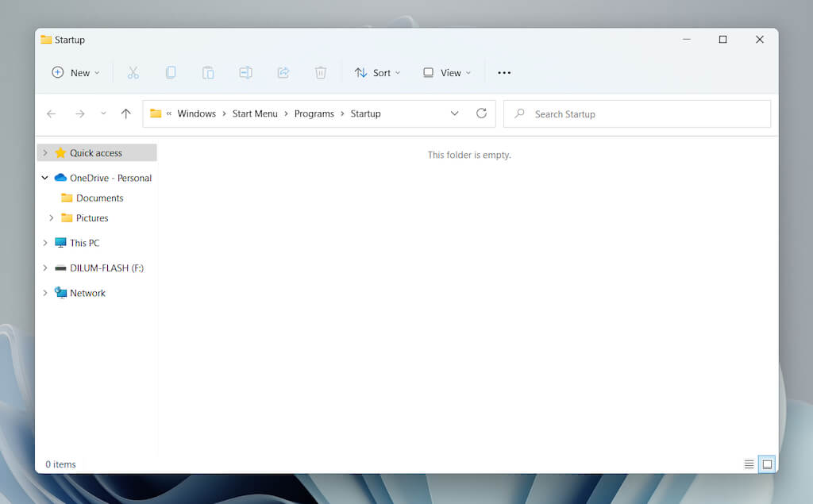Select This PC in sidebar

(x=77, y=243)
